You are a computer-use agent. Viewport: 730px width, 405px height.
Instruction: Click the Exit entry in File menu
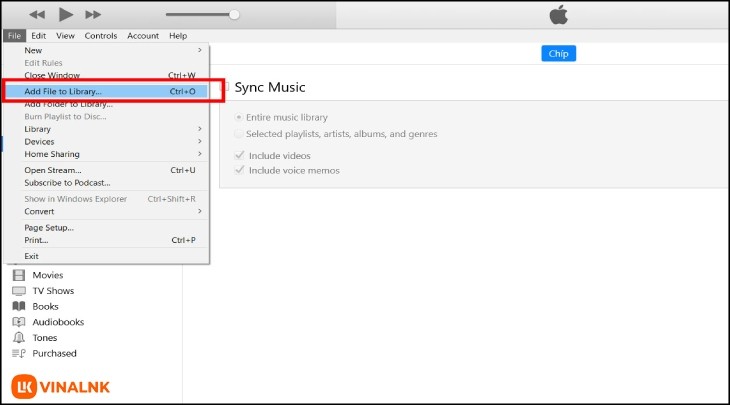click(32, 256)
